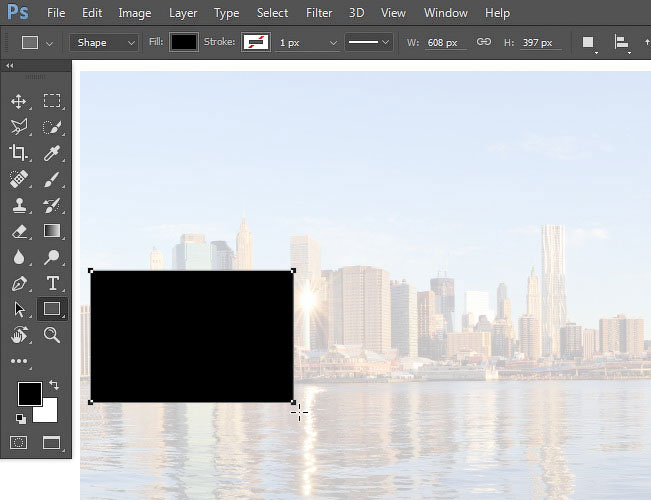Select the Crop tool
The image size is (651, 500).
coord(19,153)
